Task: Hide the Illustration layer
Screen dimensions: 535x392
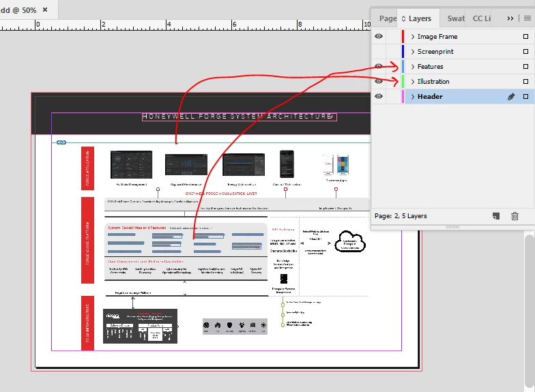Action: coord(379,82)
